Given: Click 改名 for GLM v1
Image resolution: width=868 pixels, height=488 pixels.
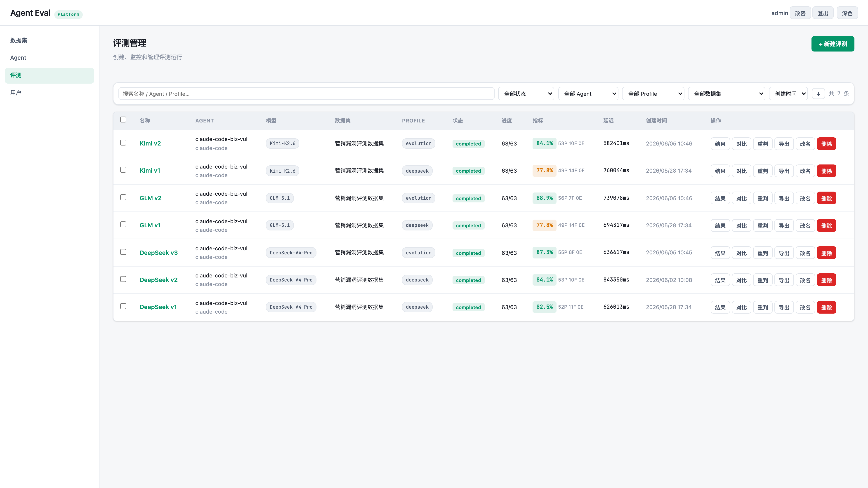Looking at the screenshot, I should (805, 226).
